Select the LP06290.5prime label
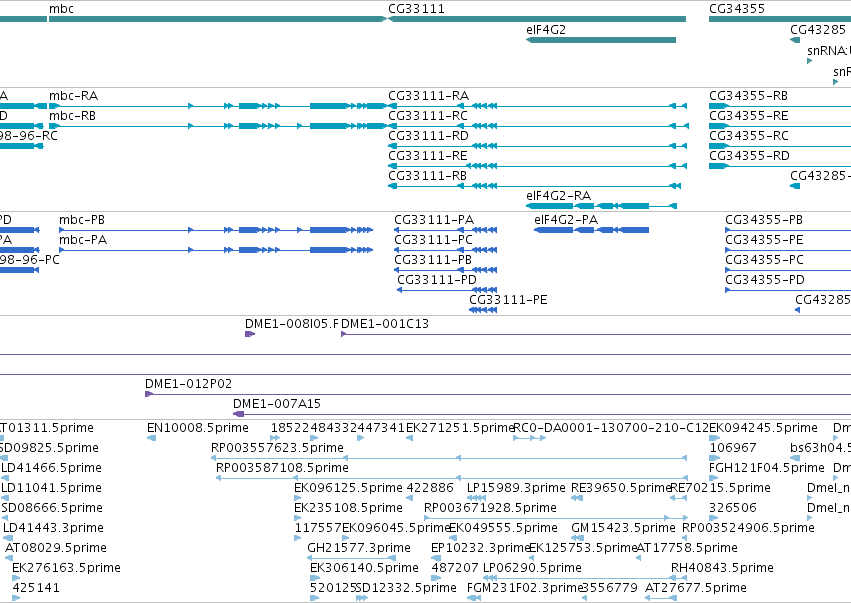This screenshot has height=603, width=851. [x=532, y=568]
